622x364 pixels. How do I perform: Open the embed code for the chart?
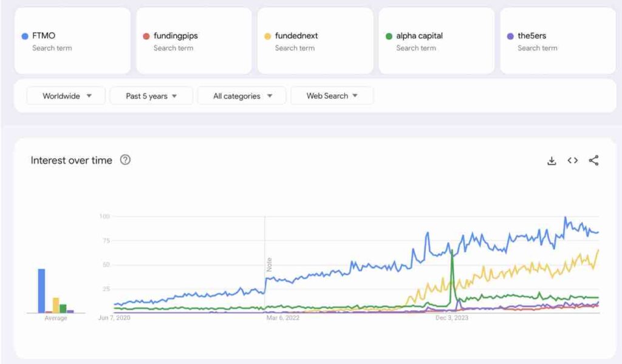pos(572,160)
